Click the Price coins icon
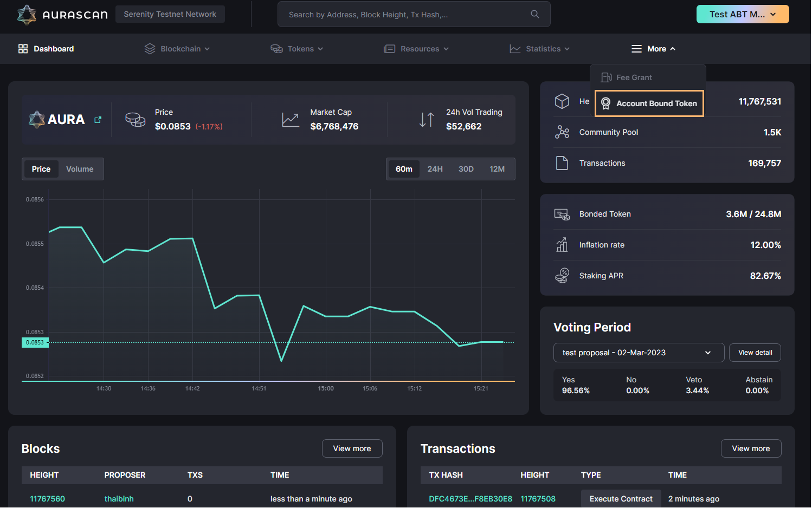The image size is (812, 508). [x=136, y=120]
